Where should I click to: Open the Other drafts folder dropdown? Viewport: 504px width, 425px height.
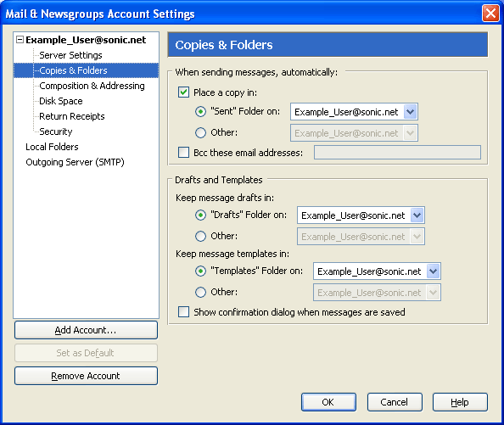[x=361, y=237]
